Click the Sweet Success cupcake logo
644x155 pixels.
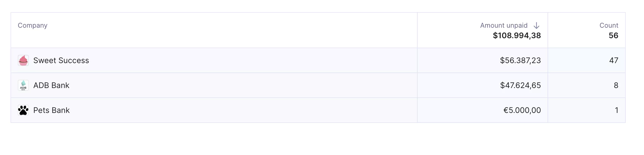click(x=23, y=60)
